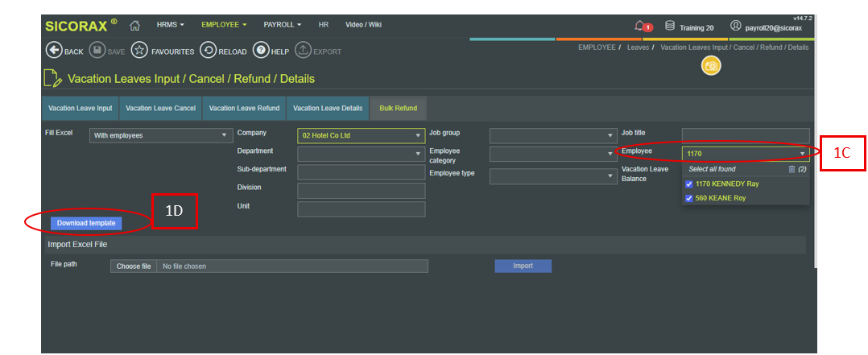868x355 pixels.
Task: Click the Unit input field
Action: 361,209
